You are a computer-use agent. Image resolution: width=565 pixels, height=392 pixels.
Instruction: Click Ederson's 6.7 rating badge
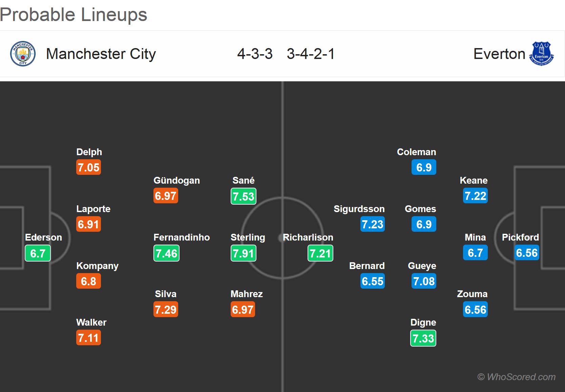point(38,253)
